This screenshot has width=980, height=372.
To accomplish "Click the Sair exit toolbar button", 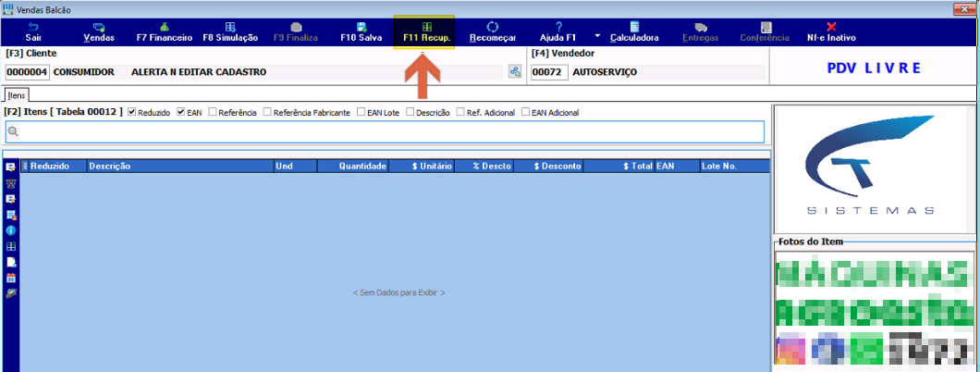I will tap(33, 32).
